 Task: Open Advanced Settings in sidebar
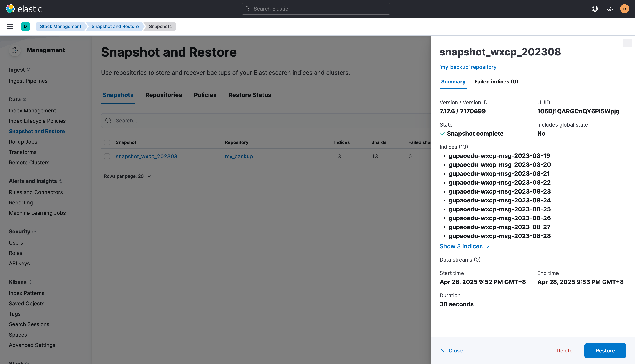coord(32,345)
